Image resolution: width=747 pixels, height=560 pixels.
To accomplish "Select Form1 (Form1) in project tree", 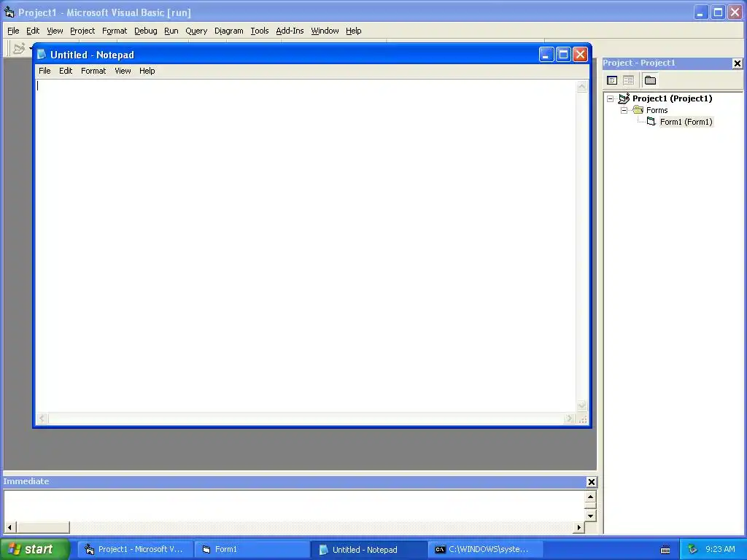I will (686, 122).
